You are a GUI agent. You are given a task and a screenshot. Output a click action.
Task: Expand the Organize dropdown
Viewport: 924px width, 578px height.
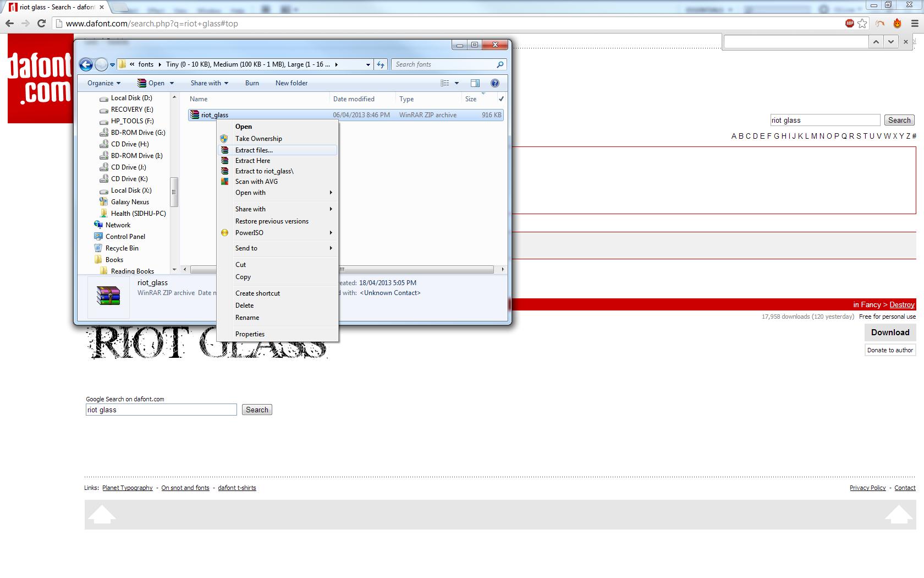pyautogui.click(x=104, y=83)
